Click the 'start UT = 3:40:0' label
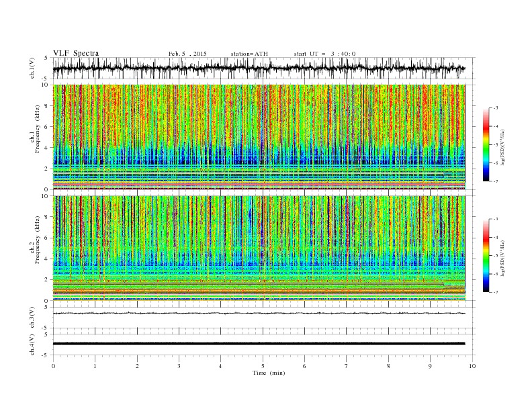 324,54
